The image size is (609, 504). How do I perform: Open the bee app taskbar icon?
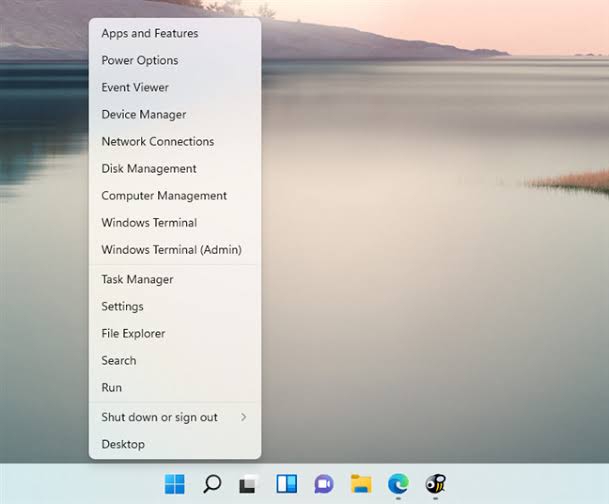436,484
